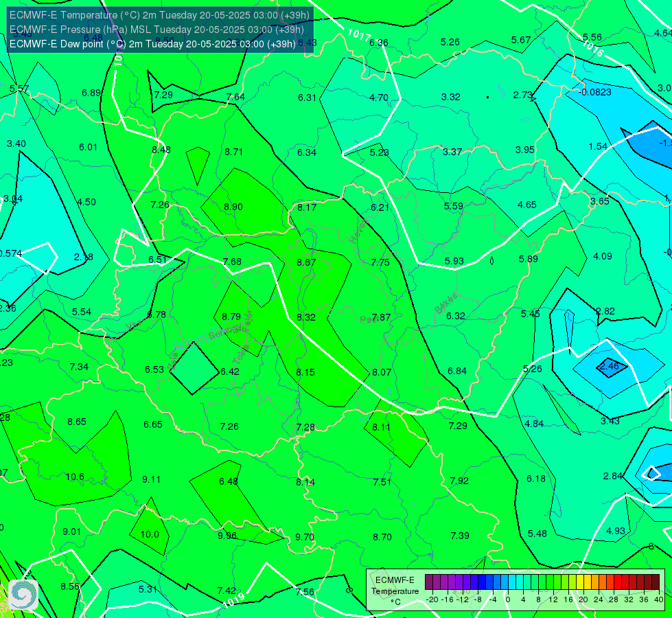Select the ECMWF-E Dew point 2m layer label

[x=152, y=44]
